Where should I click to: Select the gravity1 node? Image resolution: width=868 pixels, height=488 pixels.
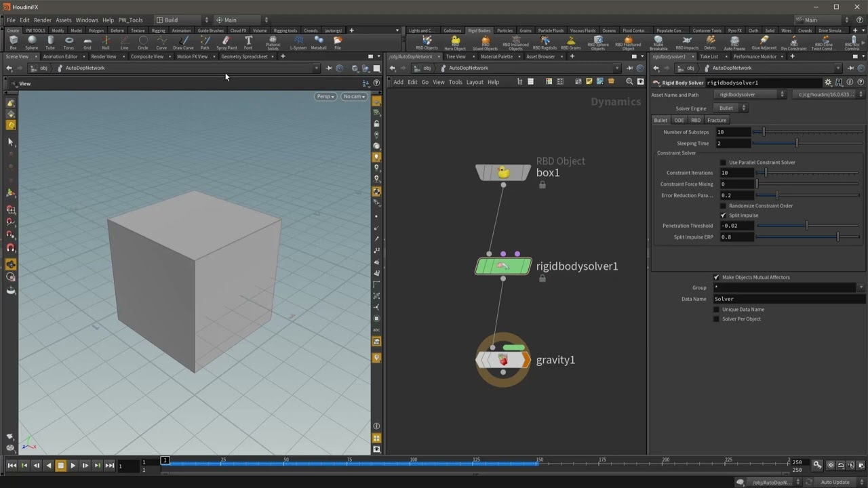(x=503, y=360)
